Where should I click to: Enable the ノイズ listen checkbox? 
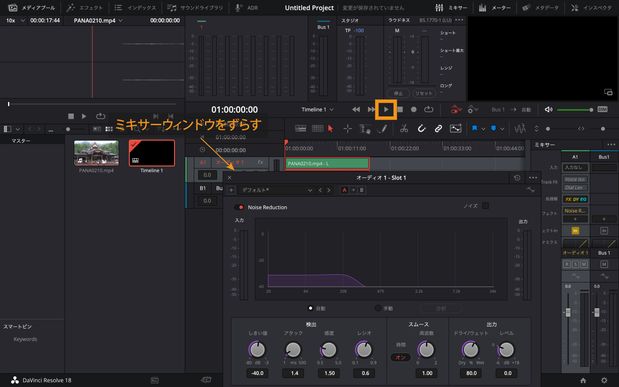click(486, 206)
